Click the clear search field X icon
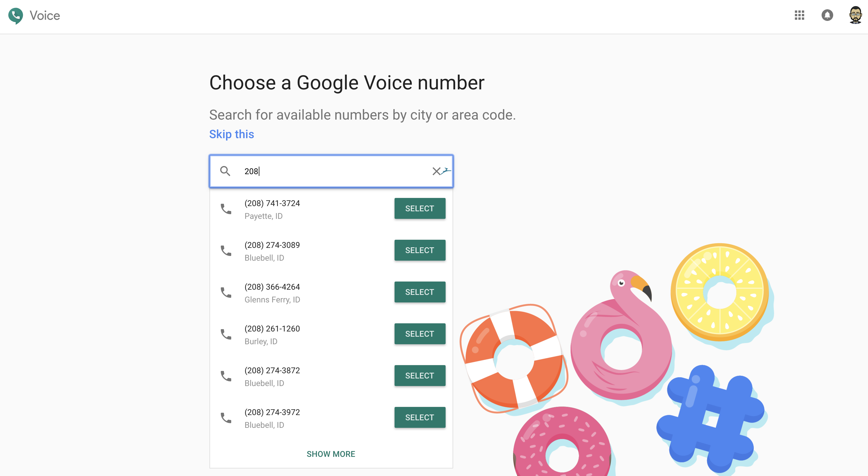 [436, 171]
